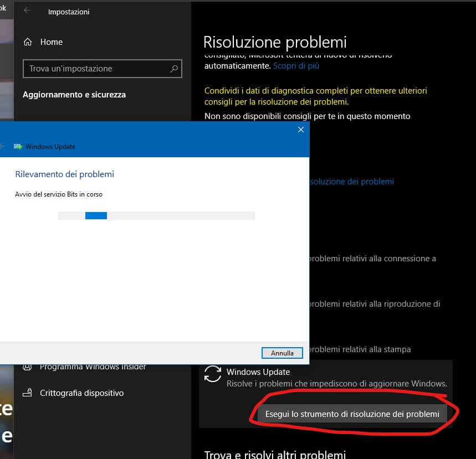Click the Home house icon
Screen dimensions: 476x459
(27, 42)
